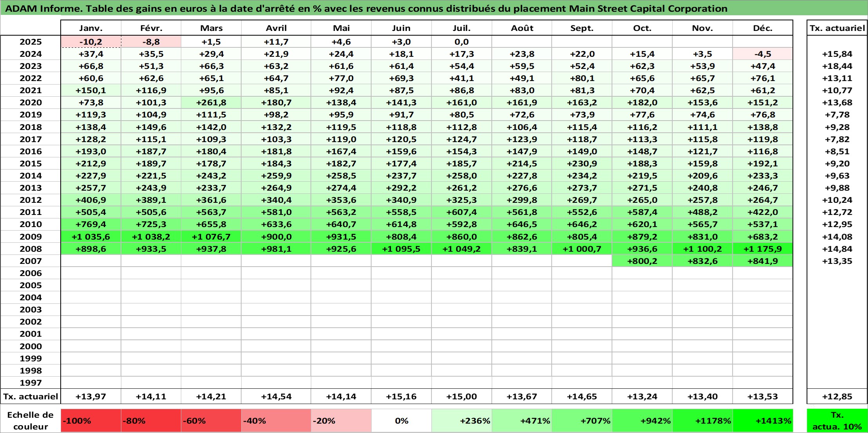Select the 'Août' column header
Viewport: 868px width, 433px height.
point(522,28)
